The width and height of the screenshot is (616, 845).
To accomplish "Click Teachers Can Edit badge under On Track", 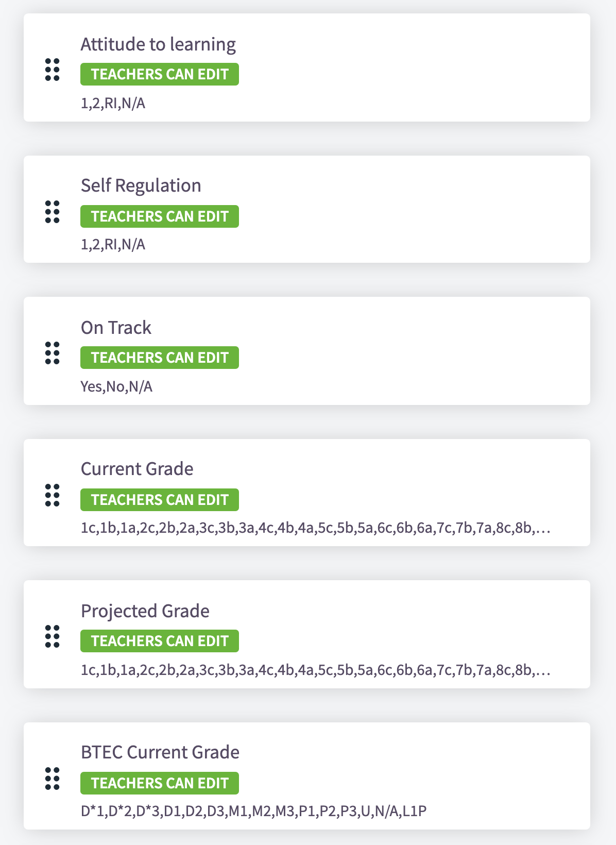I will tap(160, 358).
